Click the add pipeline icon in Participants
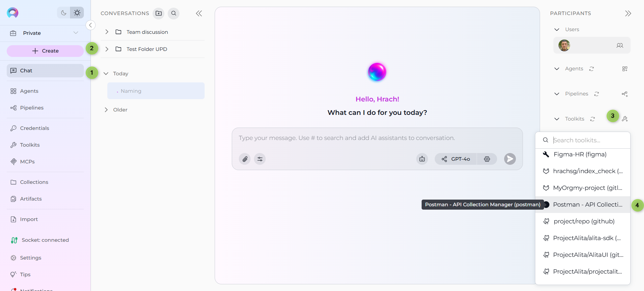The image size is (644, 291). (625, 94)
